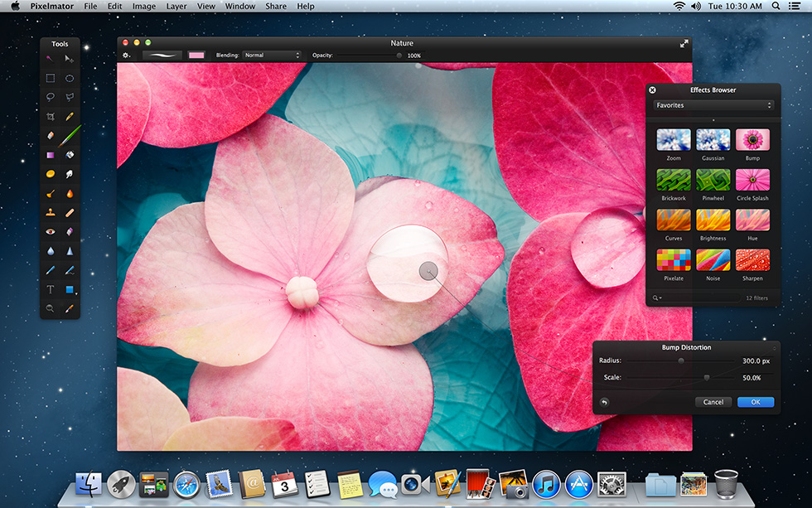Select the Red Eye removal tool
This screenshot has width=812, height=508.
(x=50, y=230)
